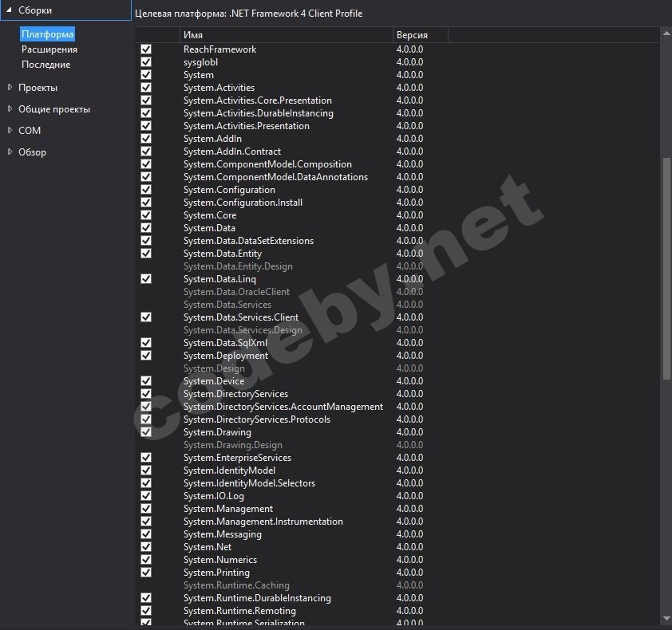Viewport: 672px width, 630px height.
Task: Toggle checkbox for System.Data.Entity
Action: click(x=146, y=253)
